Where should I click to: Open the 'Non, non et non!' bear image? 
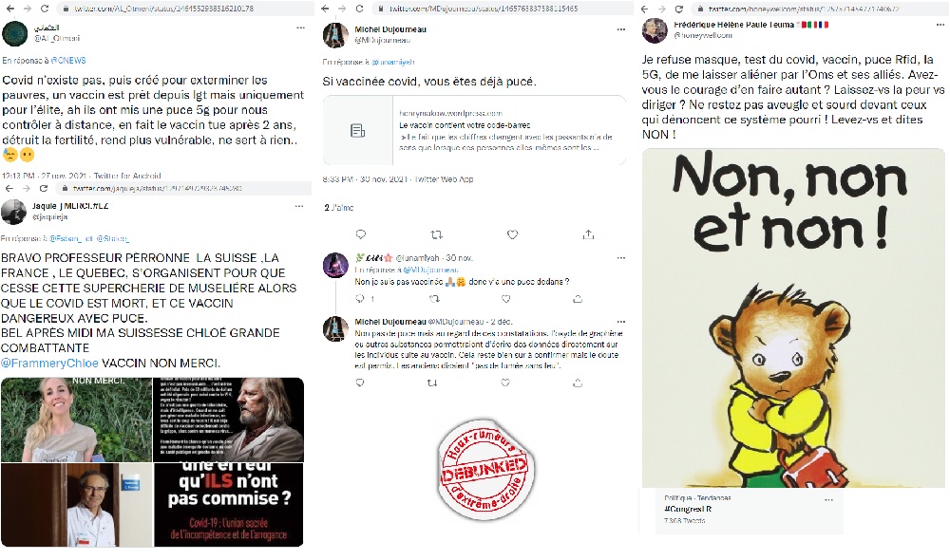click(793, 318)
